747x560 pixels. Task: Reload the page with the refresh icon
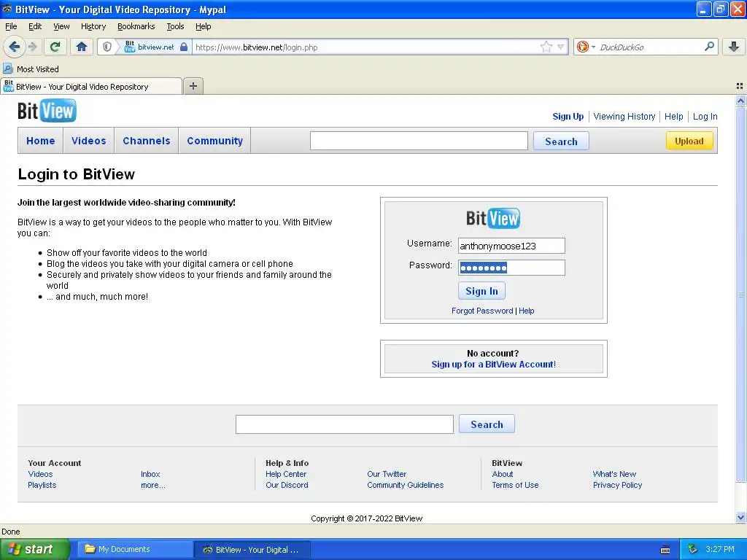point(55,47)
